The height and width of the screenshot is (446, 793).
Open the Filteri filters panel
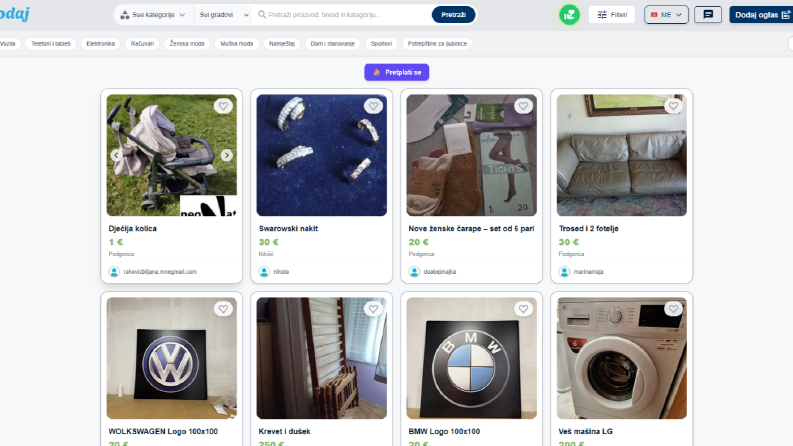[x=612, y=15]
